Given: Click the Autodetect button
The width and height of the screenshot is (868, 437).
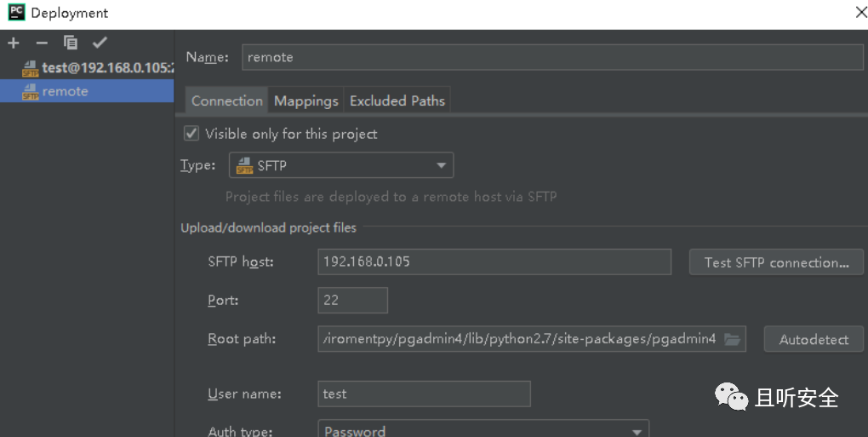Looking at the screenshot, I should tap(814, 339).
